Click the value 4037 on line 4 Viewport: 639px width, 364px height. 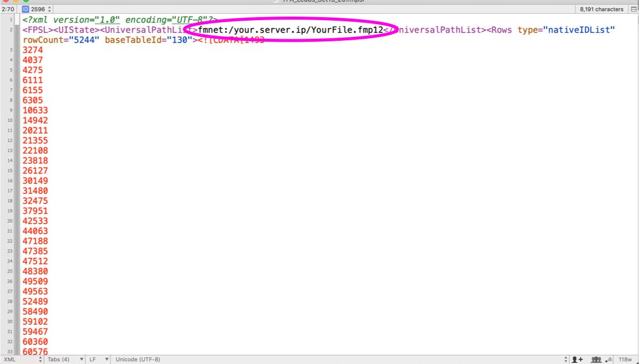(33, 60)
